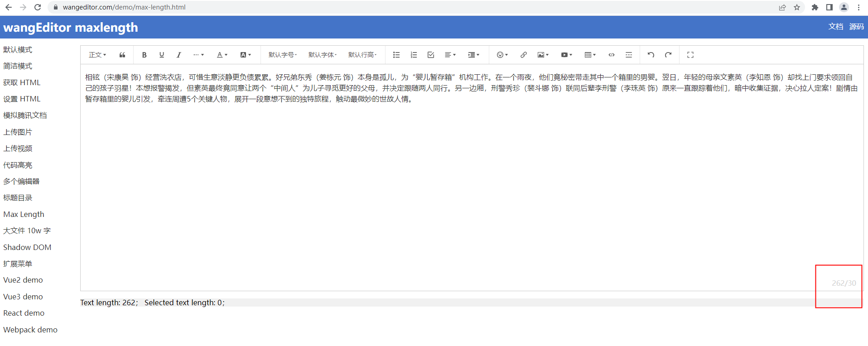Open the 源码 source code link
Image resolution: width=868 pixels, height=346 pixels.
856,27
